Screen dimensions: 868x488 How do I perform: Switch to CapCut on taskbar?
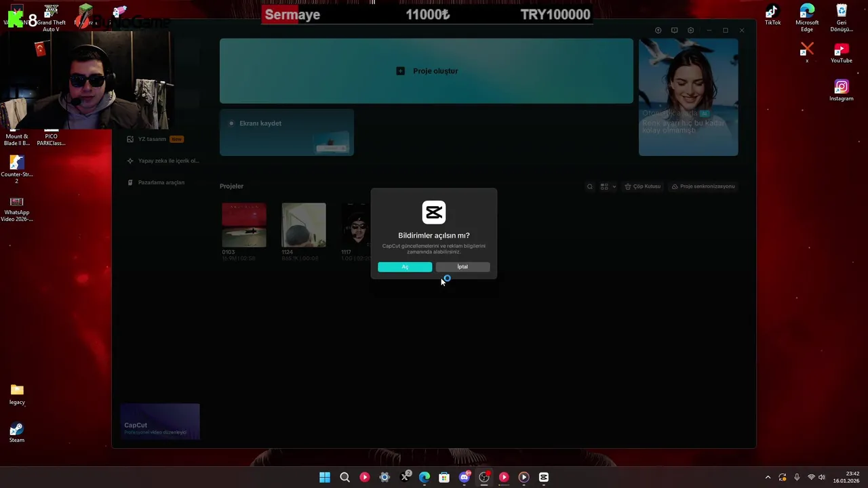click(x=544, y=477)
